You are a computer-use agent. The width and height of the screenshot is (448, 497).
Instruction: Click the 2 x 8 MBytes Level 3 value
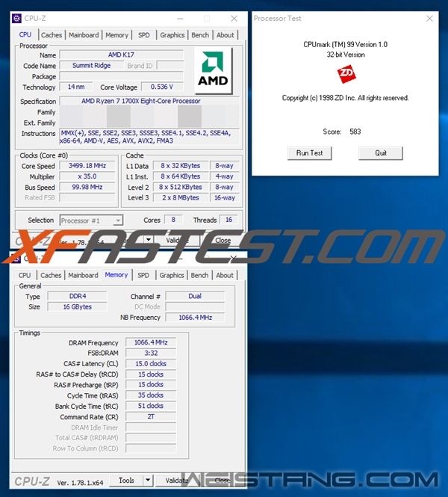tap(181, 197)
